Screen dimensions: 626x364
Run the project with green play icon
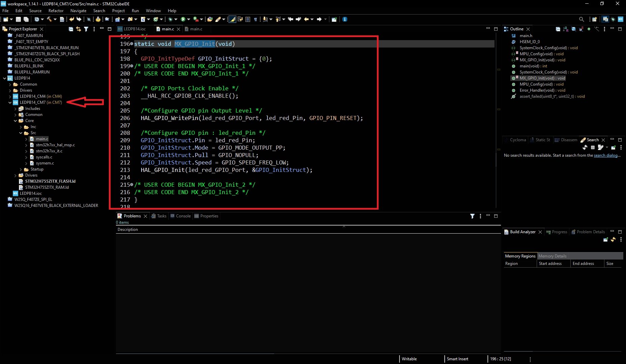click(x=183, y=19)
